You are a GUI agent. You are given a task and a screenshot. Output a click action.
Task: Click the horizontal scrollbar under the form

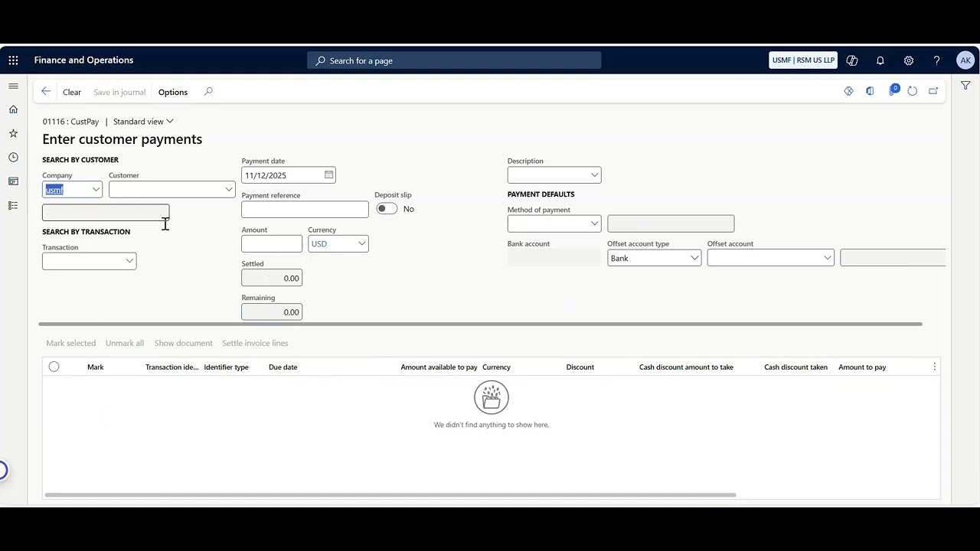coord(481,324)
